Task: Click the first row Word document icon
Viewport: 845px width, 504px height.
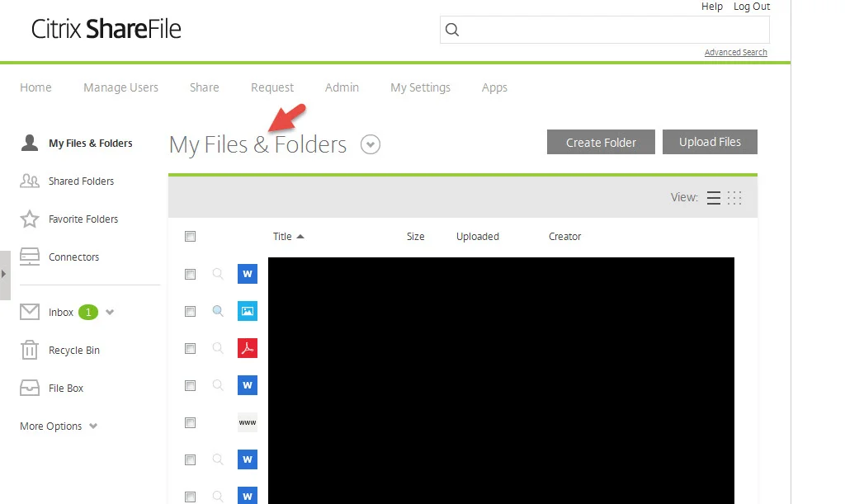Action: coord(248,274)
